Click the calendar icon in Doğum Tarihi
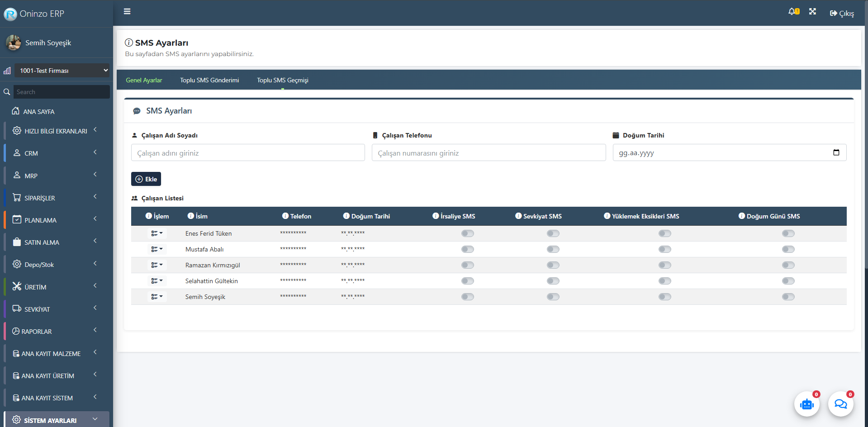868x427 pixels. click(x=836, y=152)
